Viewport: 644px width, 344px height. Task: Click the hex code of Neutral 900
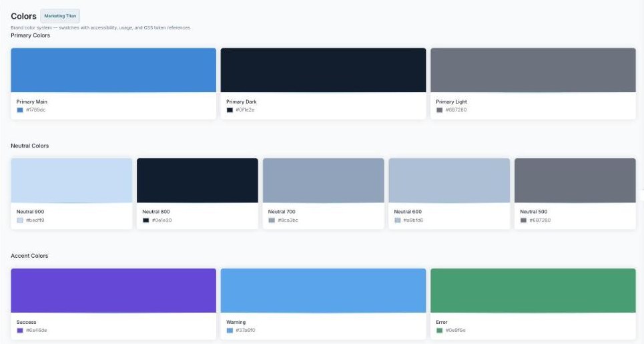35,220
